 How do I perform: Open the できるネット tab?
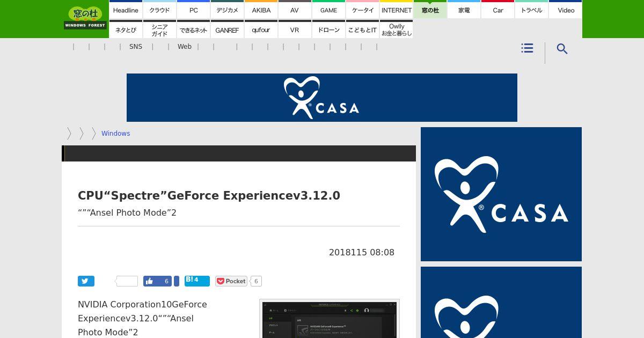[193, 30]
